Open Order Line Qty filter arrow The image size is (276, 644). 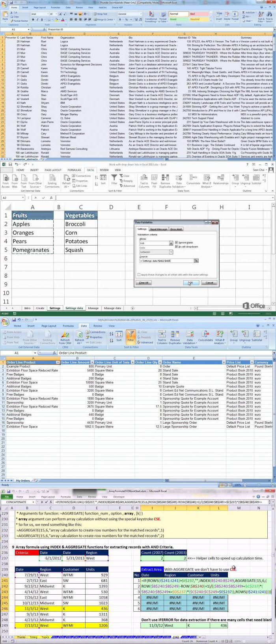pyautogui.click(x=160, y=362)
